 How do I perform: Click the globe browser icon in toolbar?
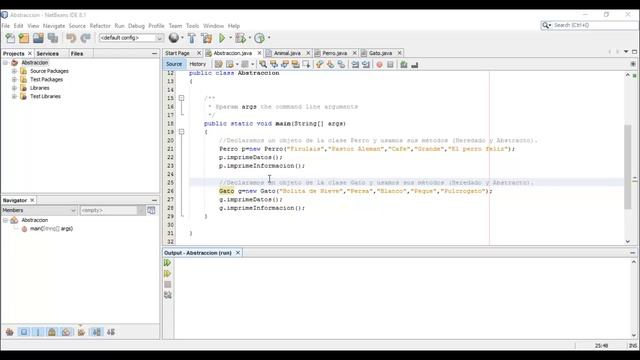[174, 38]
